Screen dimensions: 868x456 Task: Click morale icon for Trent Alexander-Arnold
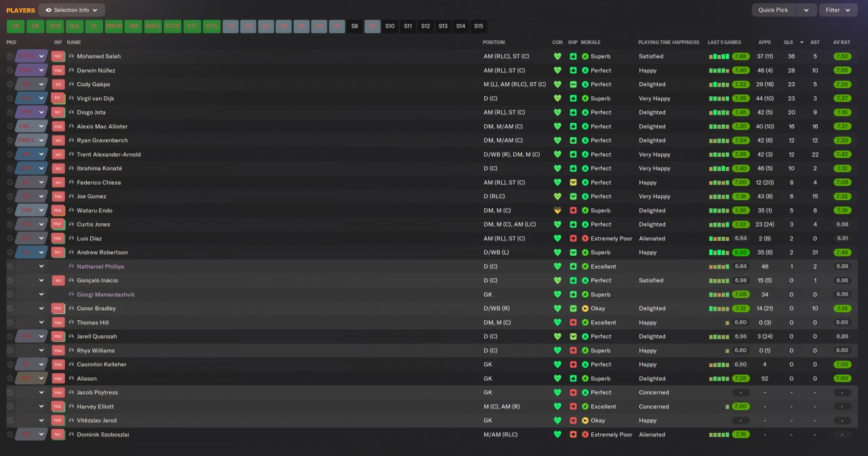tap(585, 154)
